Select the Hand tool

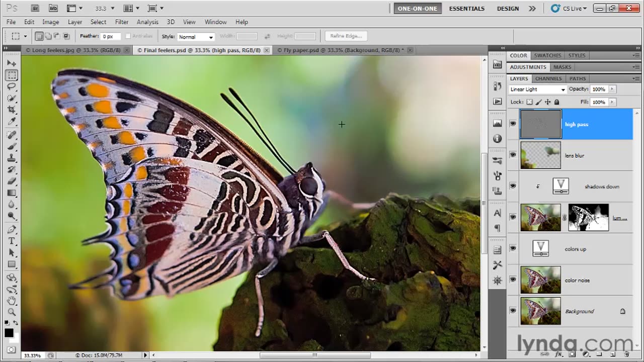(12, 300)
